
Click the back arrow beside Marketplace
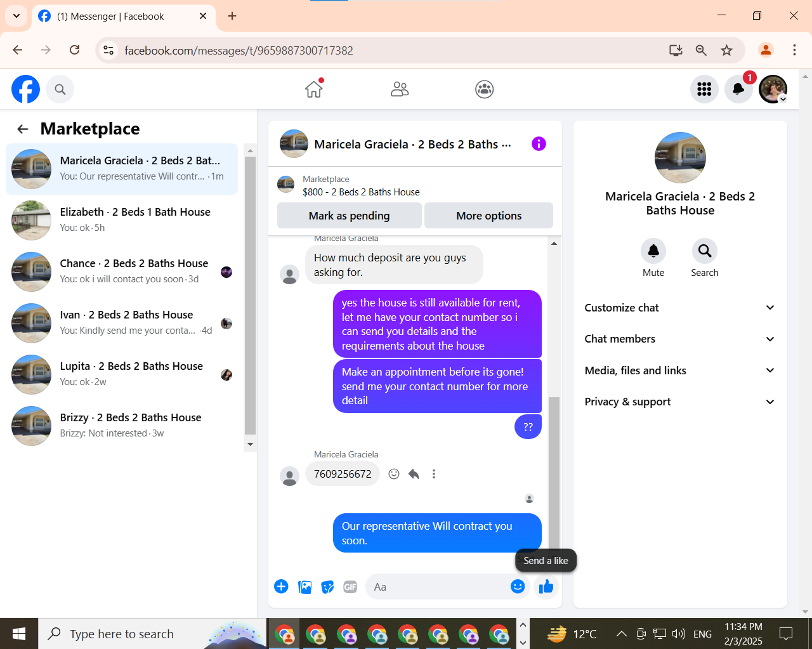[23, 129]
